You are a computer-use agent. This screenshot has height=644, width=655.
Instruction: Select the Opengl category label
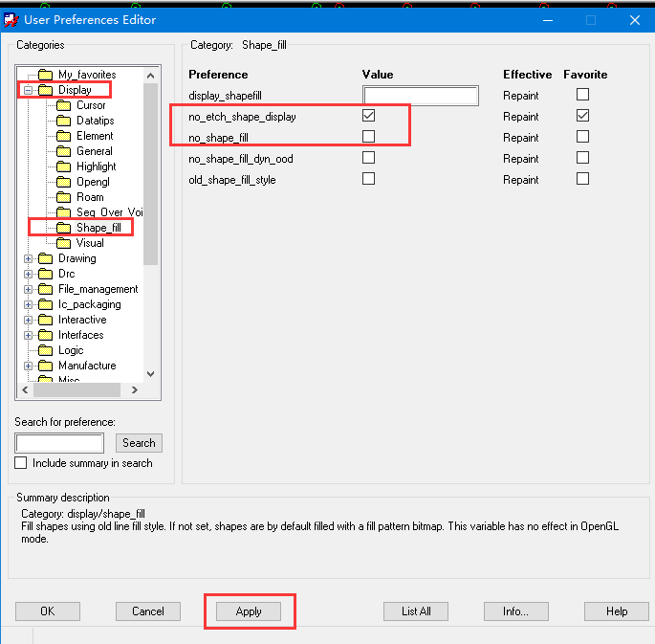coord(93,182)
